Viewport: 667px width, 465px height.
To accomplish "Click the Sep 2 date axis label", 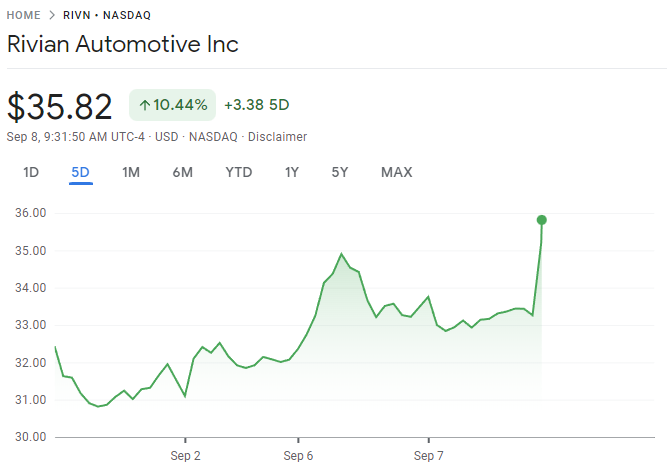I will pos(185,455).
